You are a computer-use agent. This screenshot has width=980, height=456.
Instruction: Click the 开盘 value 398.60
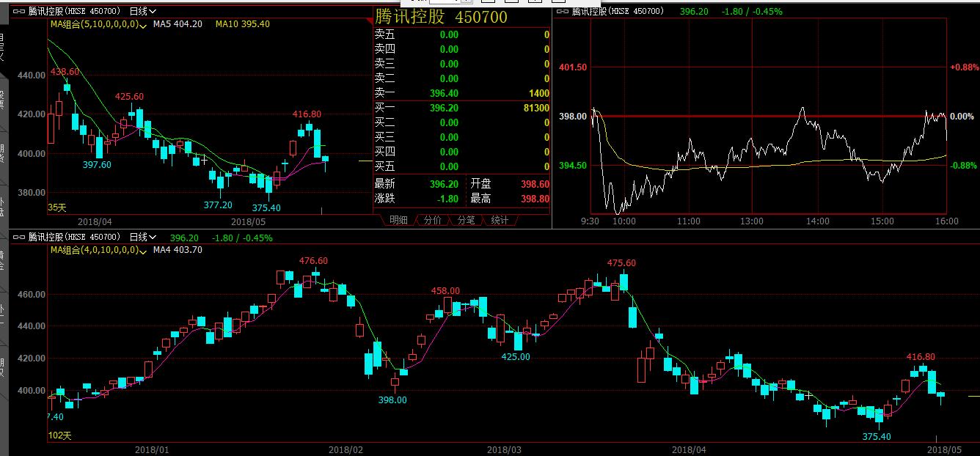[x=535, y=184]
